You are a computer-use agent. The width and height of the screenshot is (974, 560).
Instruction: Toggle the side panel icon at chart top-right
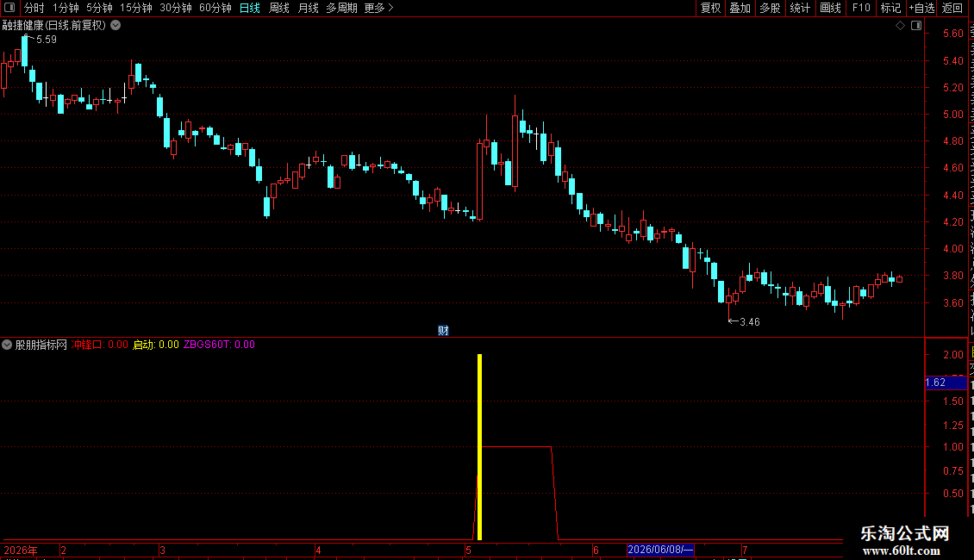pos(916,26)
